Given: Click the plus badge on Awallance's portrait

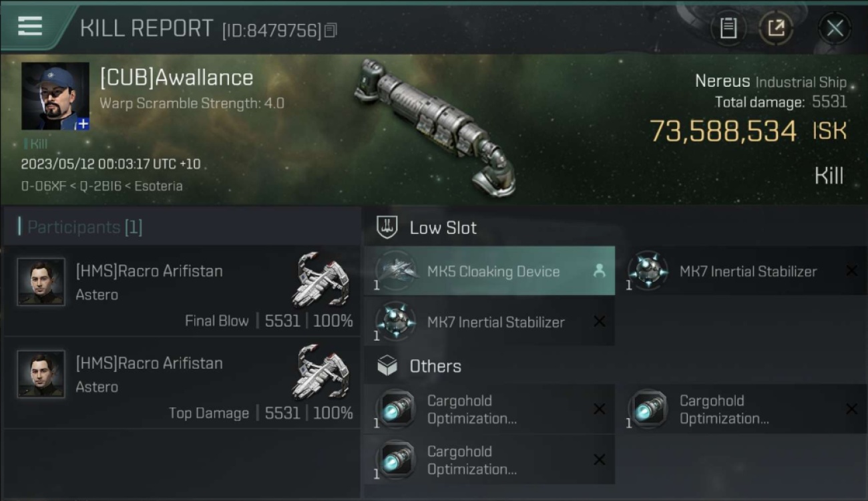Looking at the screenshot, I should pyautogui.click(x=82, y=124).
